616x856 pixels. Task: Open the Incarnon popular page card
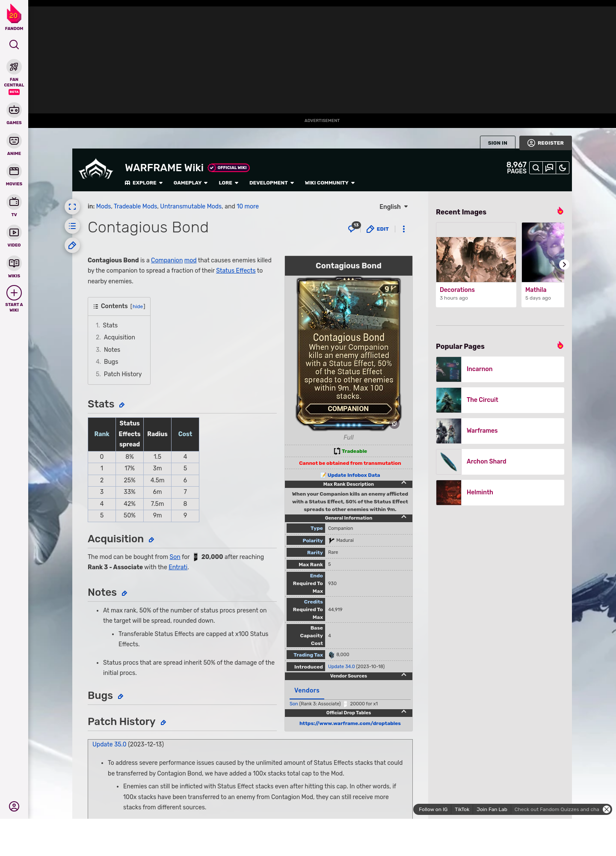point(500,369)
